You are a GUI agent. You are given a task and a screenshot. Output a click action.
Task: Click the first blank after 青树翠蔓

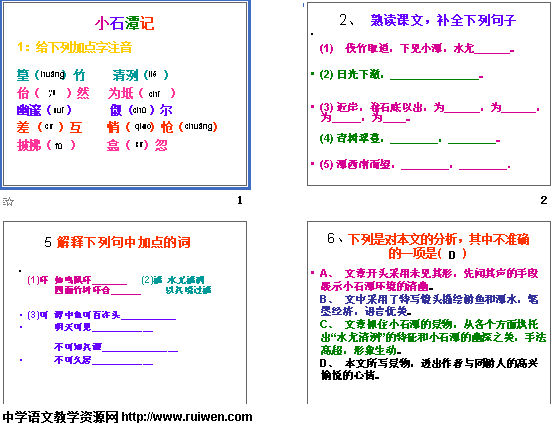[414, 140]
